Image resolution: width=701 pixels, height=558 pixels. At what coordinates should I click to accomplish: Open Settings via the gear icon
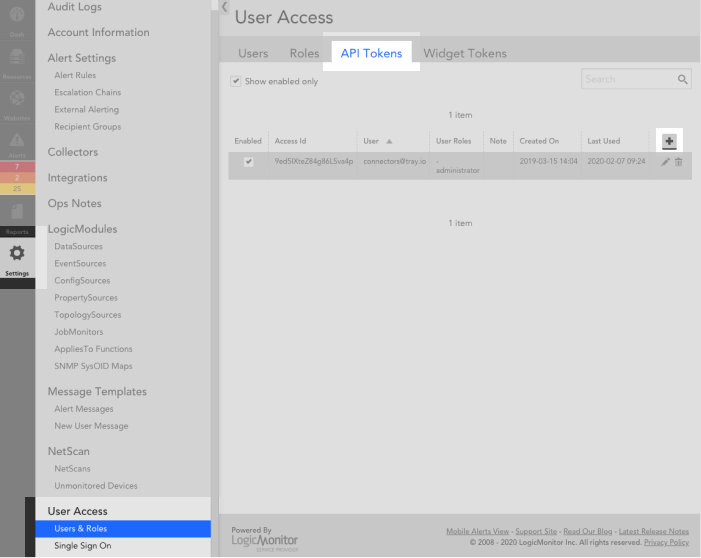(17, 254)
